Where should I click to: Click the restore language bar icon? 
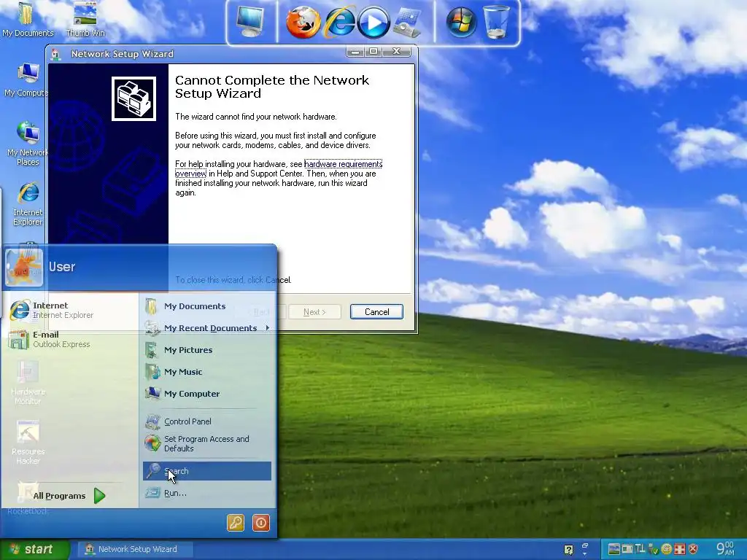coord(585,545)
